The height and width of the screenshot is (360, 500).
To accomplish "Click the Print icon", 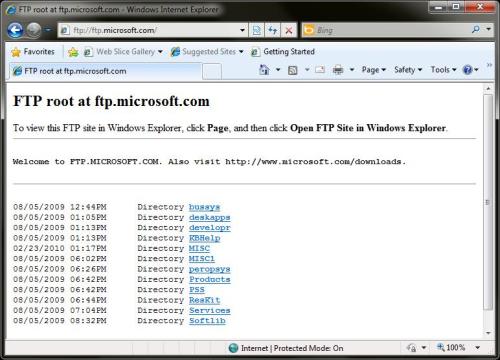I will pyautogui.click(x=338, y=70).
